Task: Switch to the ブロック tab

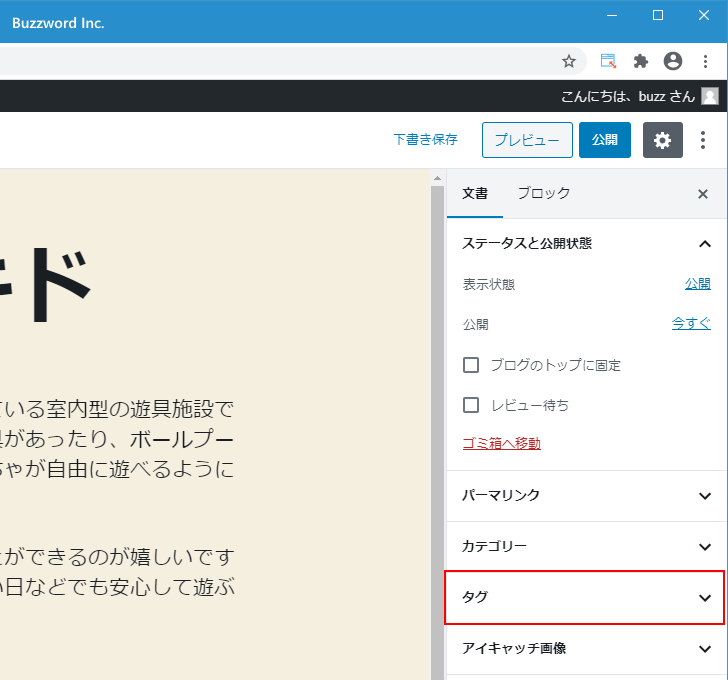Action: click(544, 194)
